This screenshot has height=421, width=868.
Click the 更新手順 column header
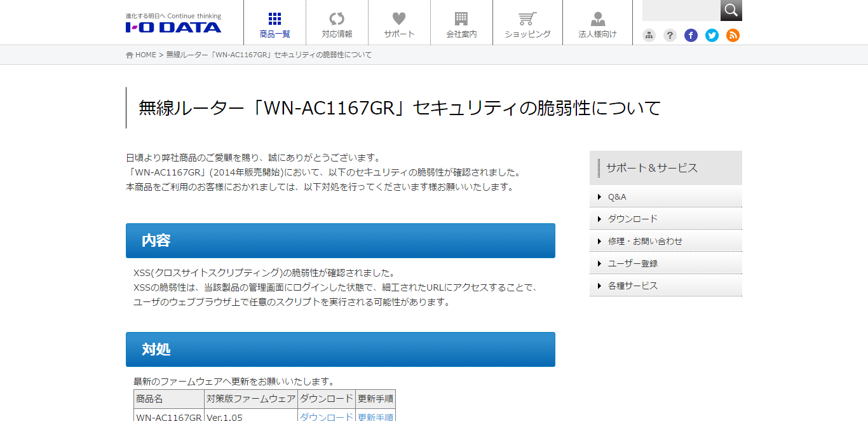pos(376,399)
